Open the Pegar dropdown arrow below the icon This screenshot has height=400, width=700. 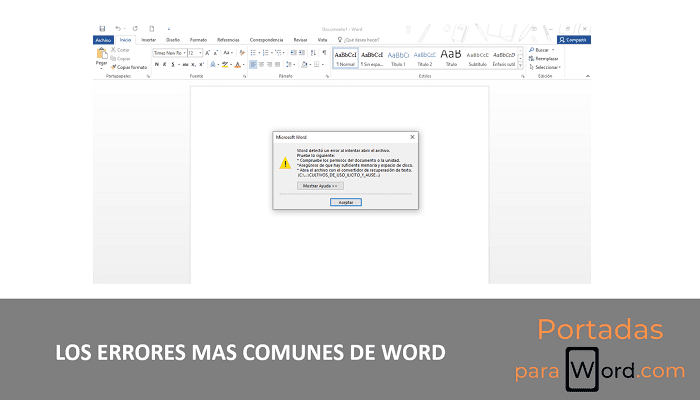pos(101,68)
